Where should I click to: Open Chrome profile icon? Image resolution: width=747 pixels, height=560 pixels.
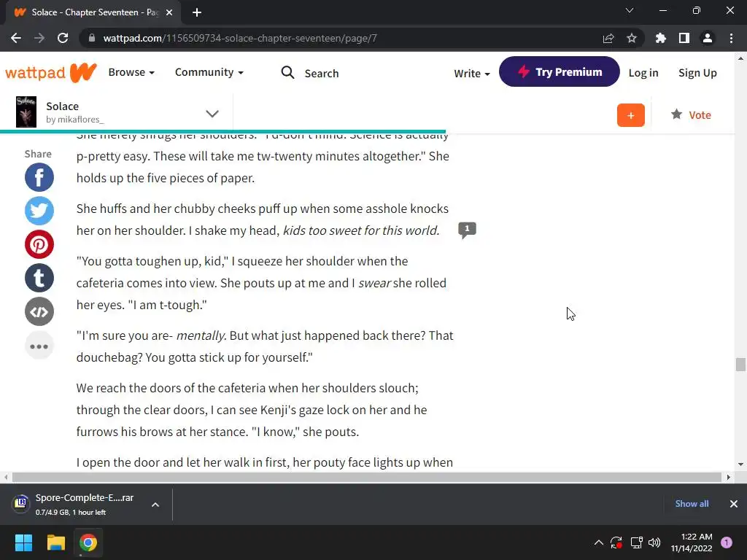click(x=708, y=38)
